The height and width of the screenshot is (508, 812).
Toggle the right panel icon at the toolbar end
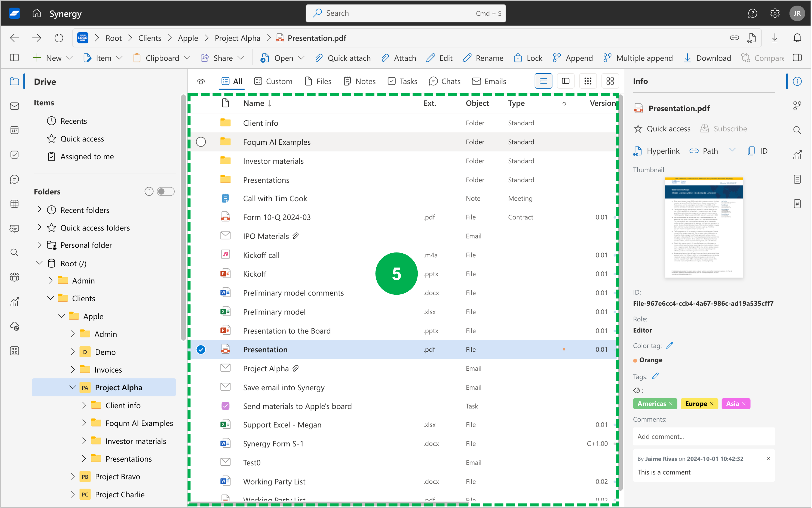coord(797,58)
